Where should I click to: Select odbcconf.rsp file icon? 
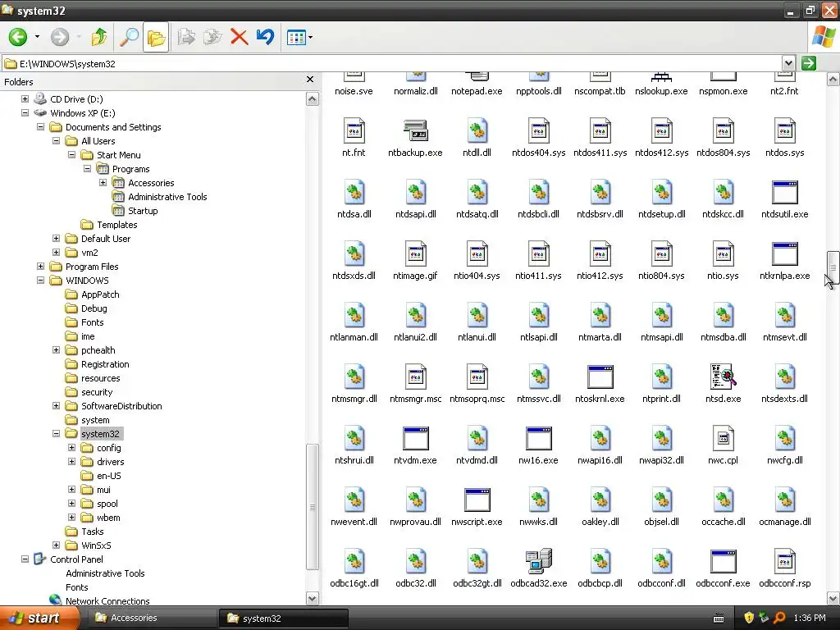coord(785,561)
